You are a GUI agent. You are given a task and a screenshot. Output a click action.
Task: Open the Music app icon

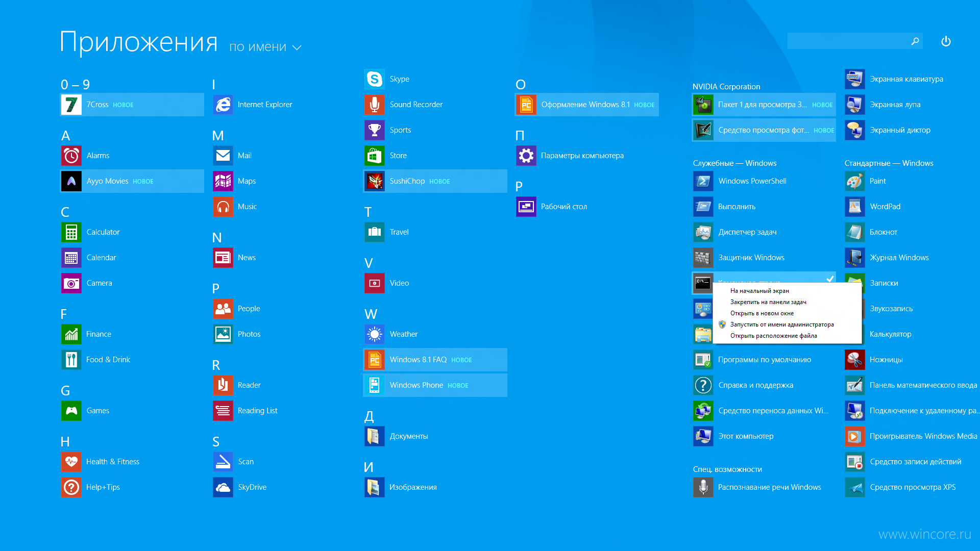(x=223, y=207)
